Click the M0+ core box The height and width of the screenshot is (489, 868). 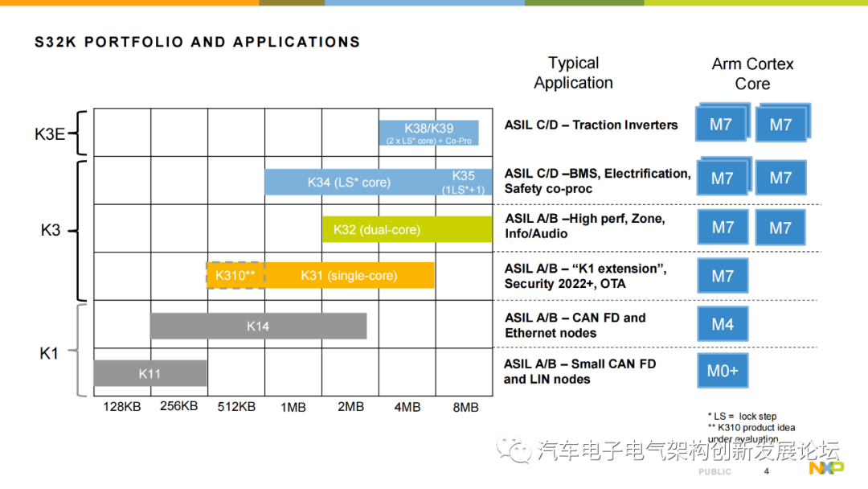click(x=723, y=371)
